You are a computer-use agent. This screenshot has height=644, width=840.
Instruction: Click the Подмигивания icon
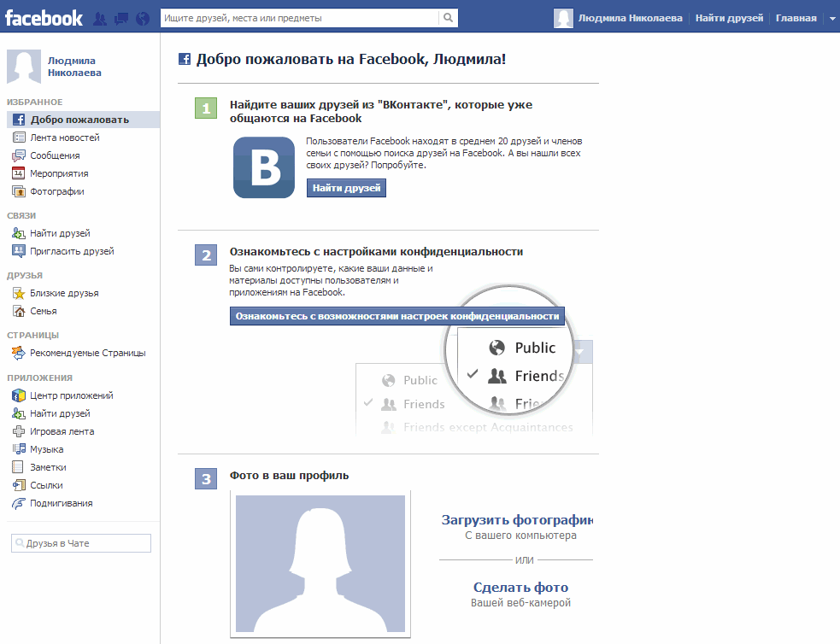19,503
